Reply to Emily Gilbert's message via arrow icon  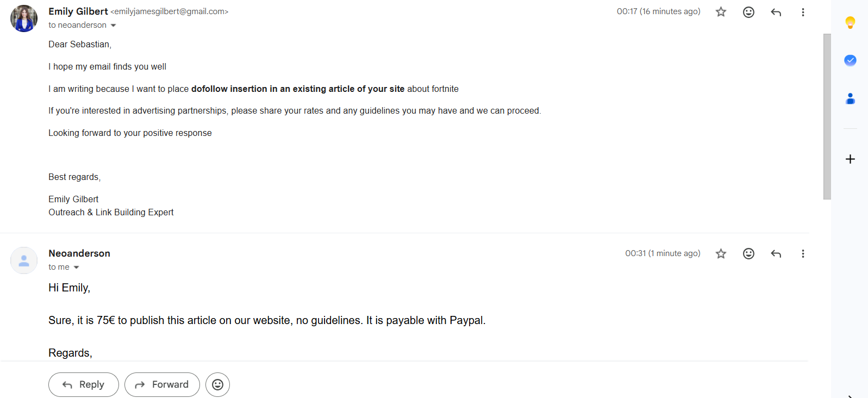pyautogui.click(x=776, y=12)
